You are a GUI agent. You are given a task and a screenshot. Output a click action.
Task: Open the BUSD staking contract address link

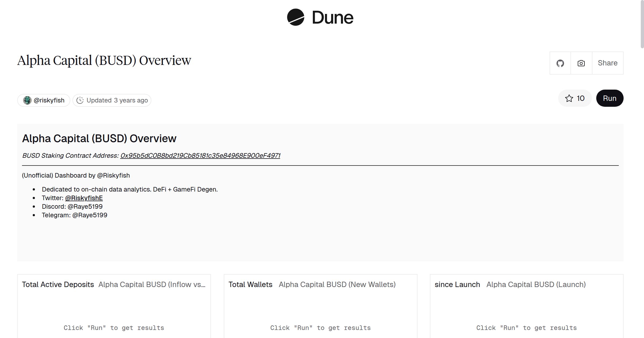pyautogui.click(x=200, y=156)
